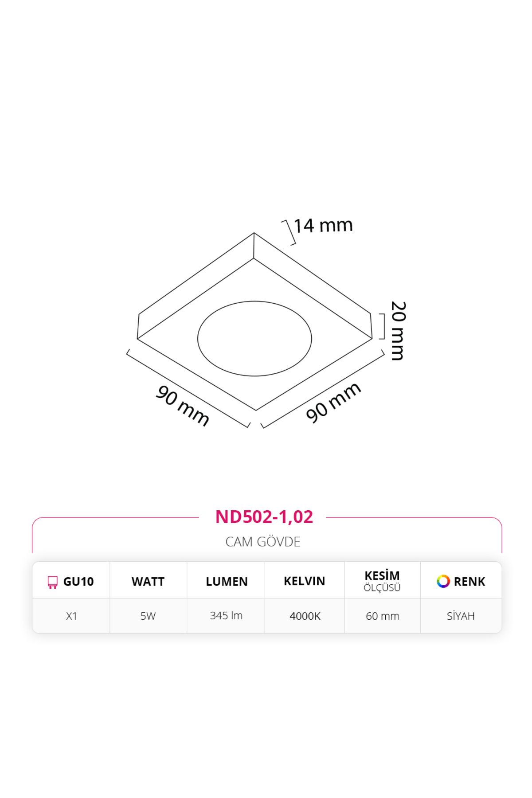Image resolution: width=532 pixels, height=798 pixels.
Task: Click the circular cutout in diagram
Action: point(254,338)
